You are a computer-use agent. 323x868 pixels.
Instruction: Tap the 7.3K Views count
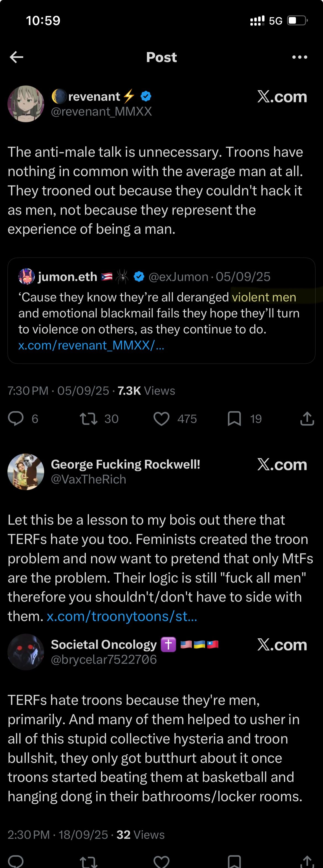[x=146, y=391]
